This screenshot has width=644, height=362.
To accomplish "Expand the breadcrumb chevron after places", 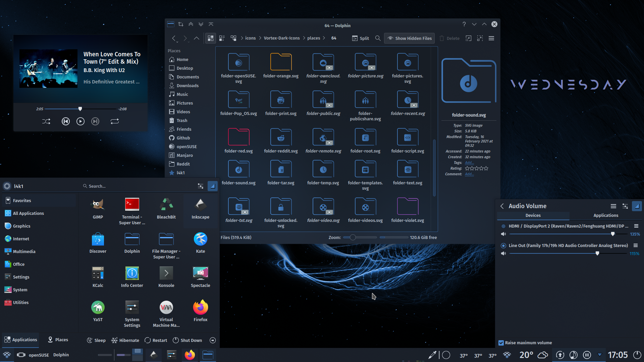I will pyautogui.click(x=324, y=38).
